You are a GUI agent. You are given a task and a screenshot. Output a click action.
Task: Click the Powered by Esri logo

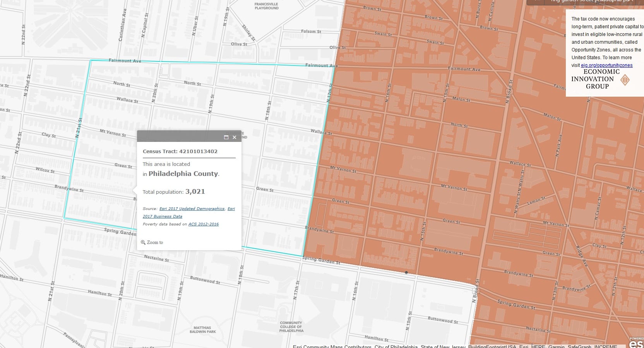click(636, 343)
